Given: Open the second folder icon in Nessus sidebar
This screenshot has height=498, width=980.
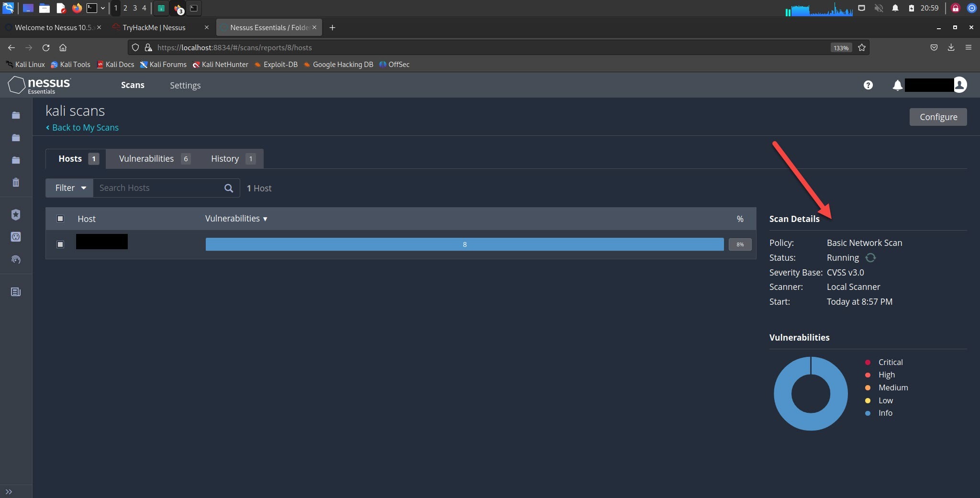Looking at the screenshot, I should click(x=16, y=138).
